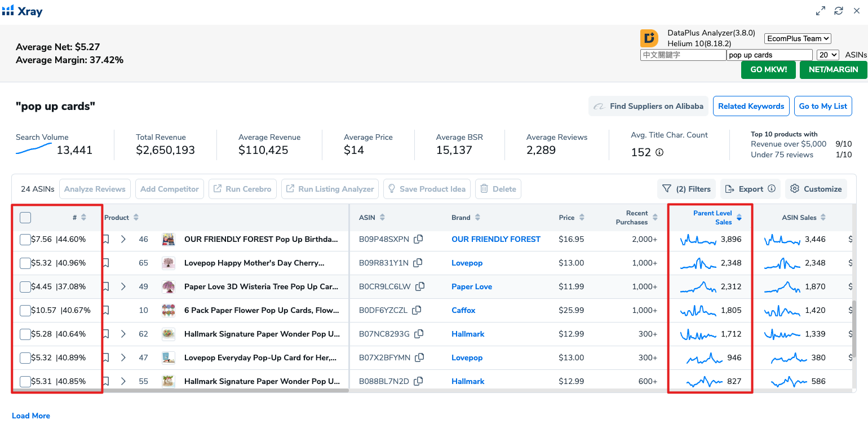Click the info icon inside the Export button
This screenshot has height=437, width=868.
[x=772, y=189]
